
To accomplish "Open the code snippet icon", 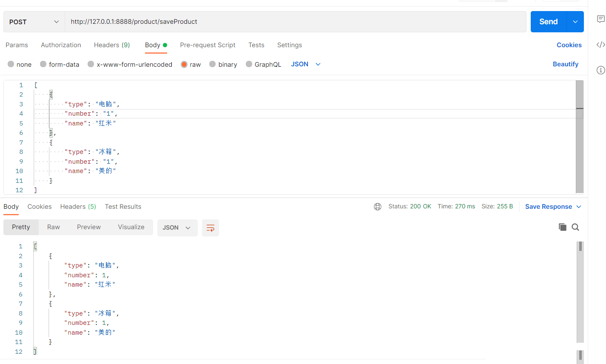I will [x=600, y=45].
